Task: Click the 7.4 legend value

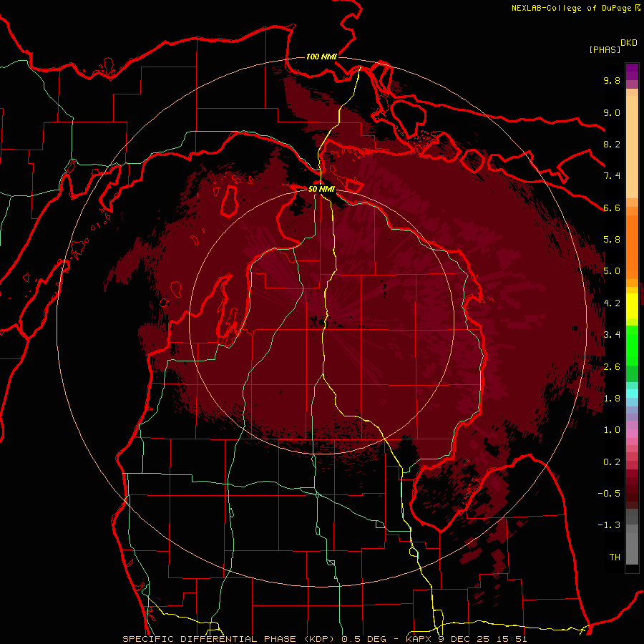Action: click(x=612, y=176)
